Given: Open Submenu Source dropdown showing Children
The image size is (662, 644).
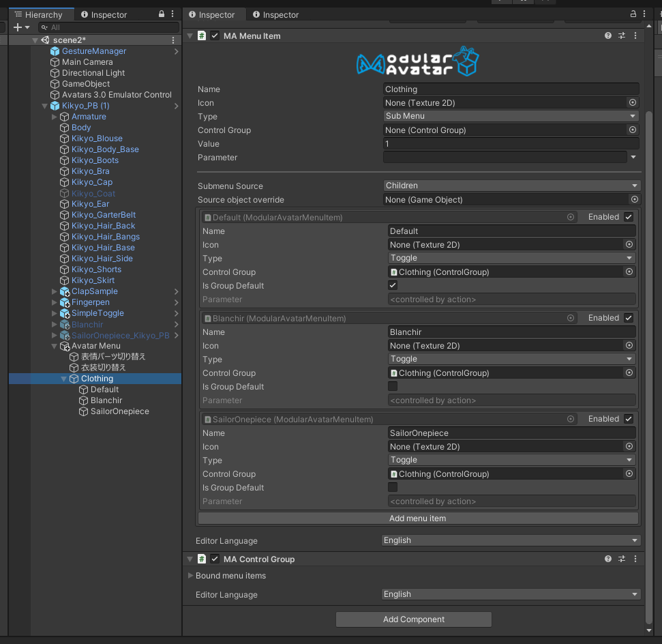Looking at the screenshot, I should (512, 186).
